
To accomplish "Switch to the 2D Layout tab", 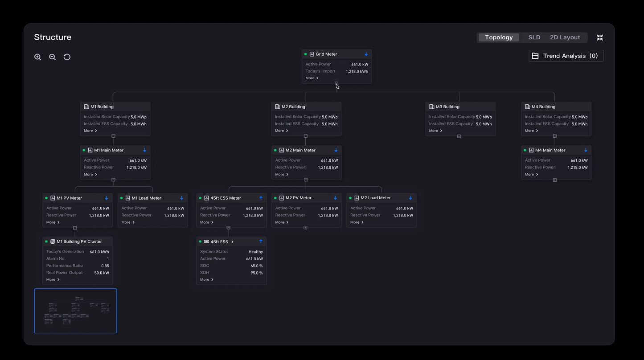I will tap(565, 37).
